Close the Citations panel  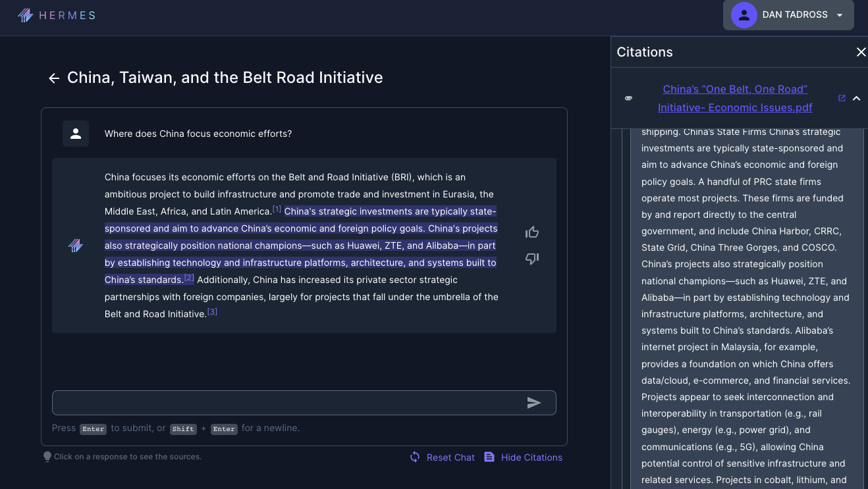tap(861, 52)
